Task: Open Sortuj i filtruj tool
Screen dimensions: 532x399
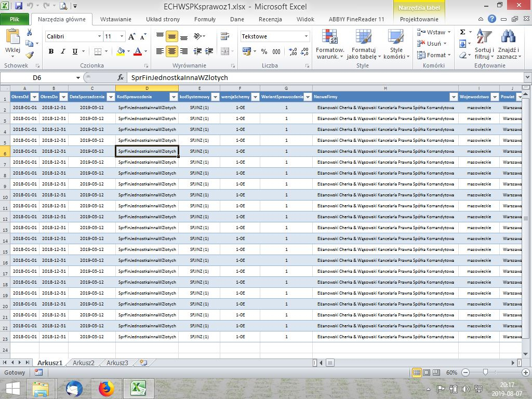Action: [484, 44]
